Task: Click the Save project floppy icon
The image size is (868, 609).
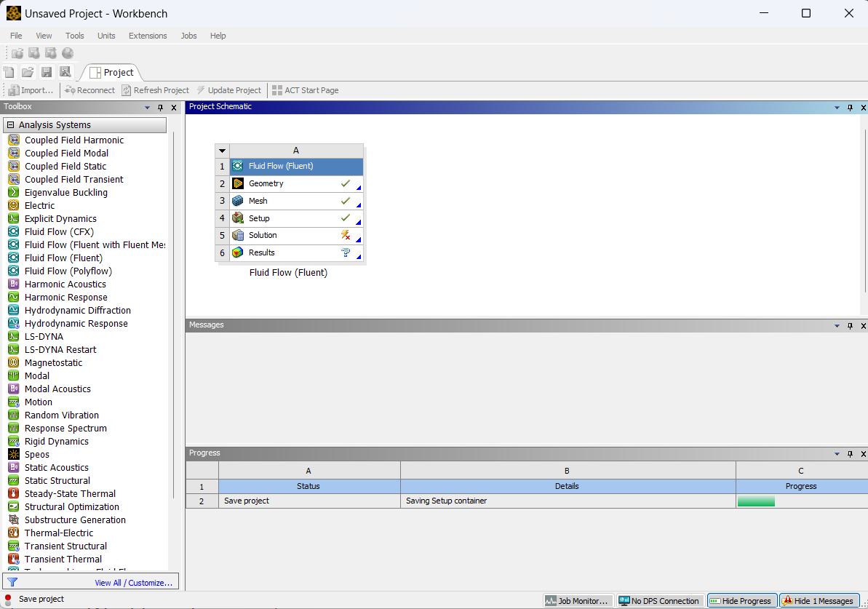Action: point(47,72)
